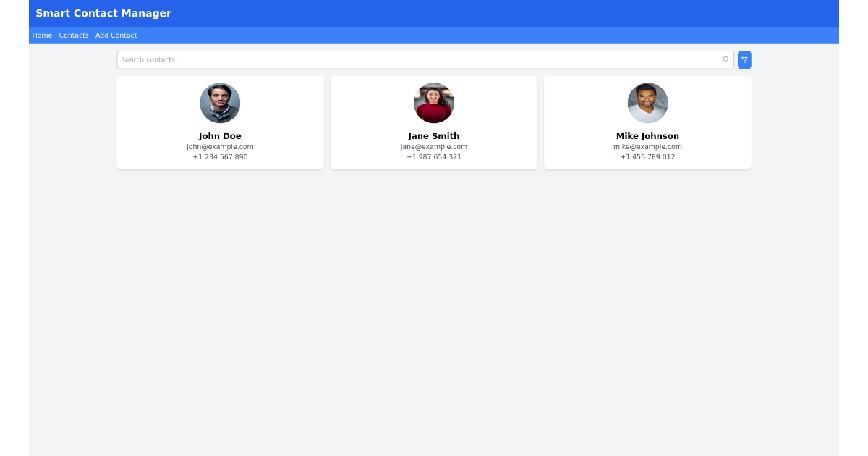Switch to the Contacts navigation item
This screenshot has width=868, height=456.
pyautogui.click(x=73, y=35)
